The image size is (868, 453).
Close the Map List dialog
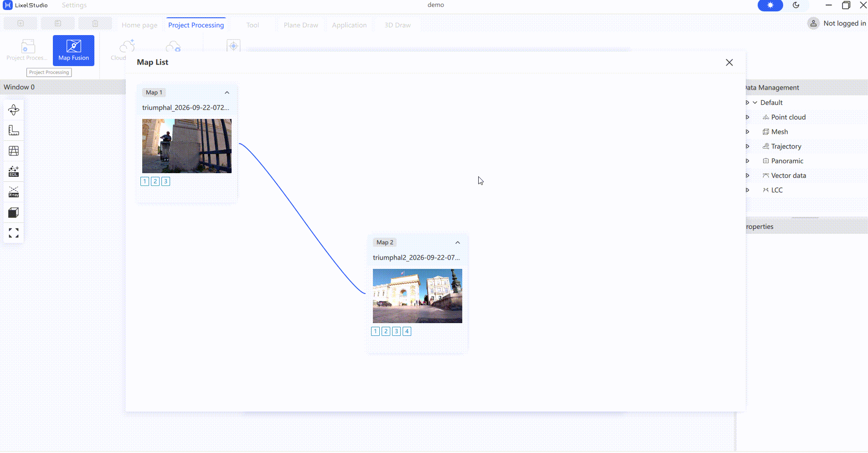(729, 62)
